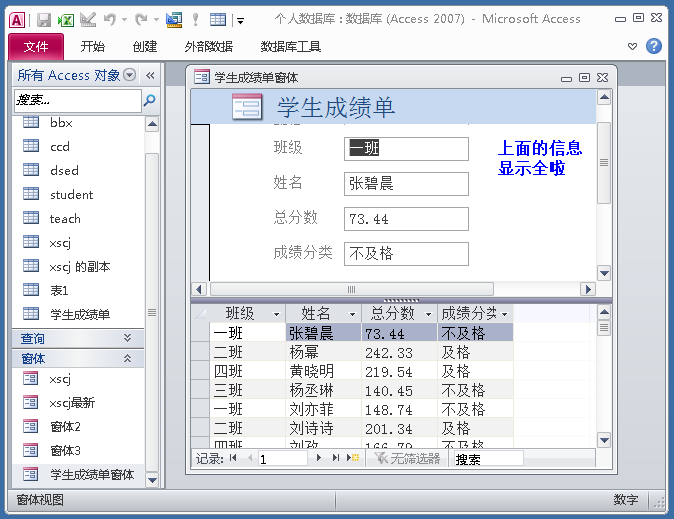Switch to the 创建 ribbon tab

pos(145,46)
